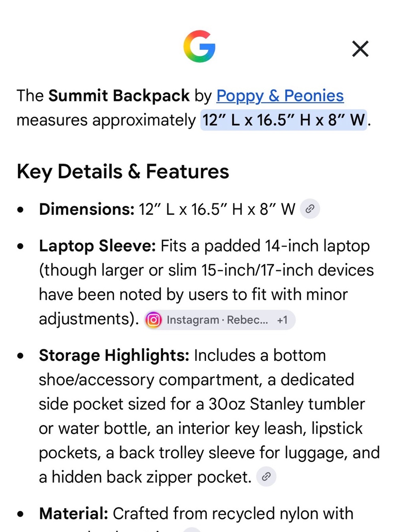This screenshot has width=399, height=532.
Task: Tap the partially visible source chip under Material
Action: point(192,530)
